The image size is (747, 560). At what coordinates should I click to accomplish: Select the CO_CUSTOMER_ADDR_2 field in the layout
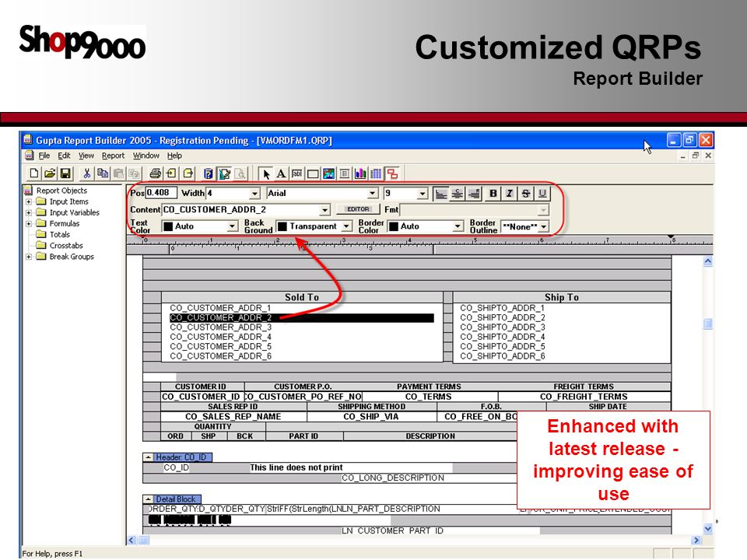302,317
